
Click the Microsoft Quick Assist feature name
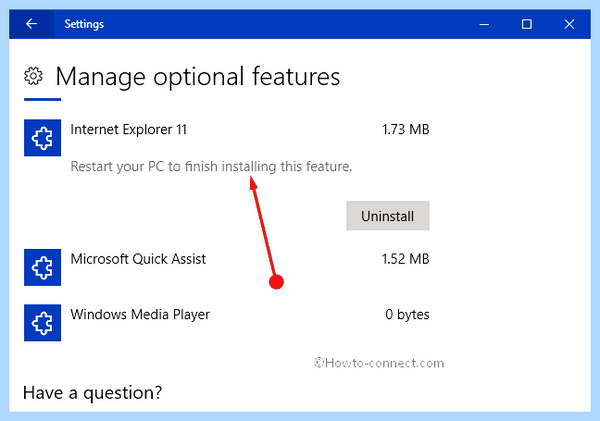pos(138,259)
